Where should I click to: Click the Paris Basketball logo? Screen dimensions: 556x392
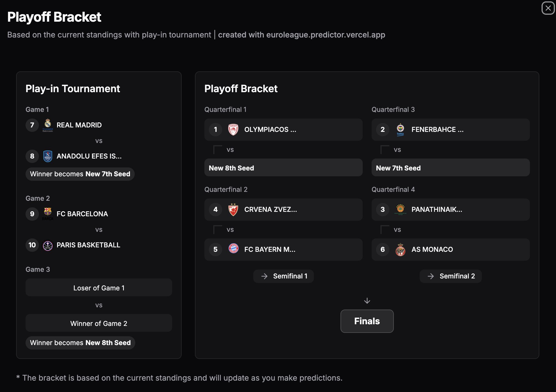[x=48, y=245]
